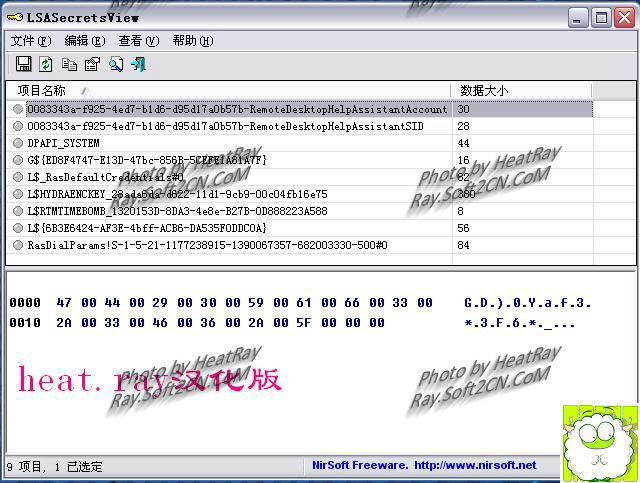This screenshot has height=483, width=640.
Task: Click the Find magnifier toolbar icon
Action: [x=116, y=65]
